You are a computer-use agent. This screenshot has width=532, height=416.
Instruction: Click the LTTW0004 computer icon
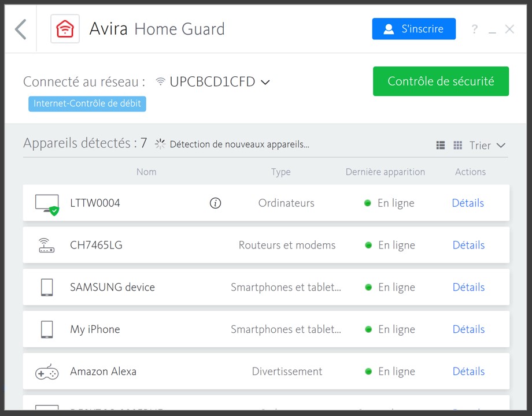[47, 205]
